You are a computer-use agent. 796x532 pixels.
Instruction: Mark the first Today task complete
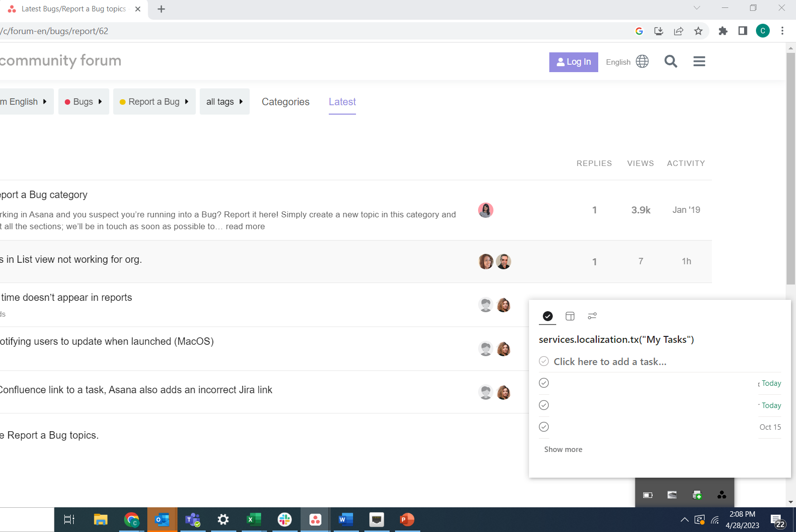pyautogui.click(x=544, y=383)
